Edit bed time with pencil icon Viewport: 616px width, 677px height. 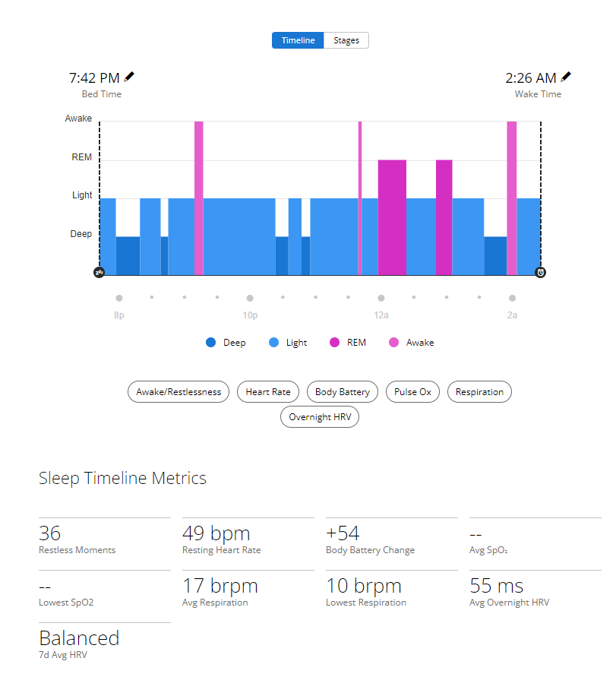pos(130,77)
